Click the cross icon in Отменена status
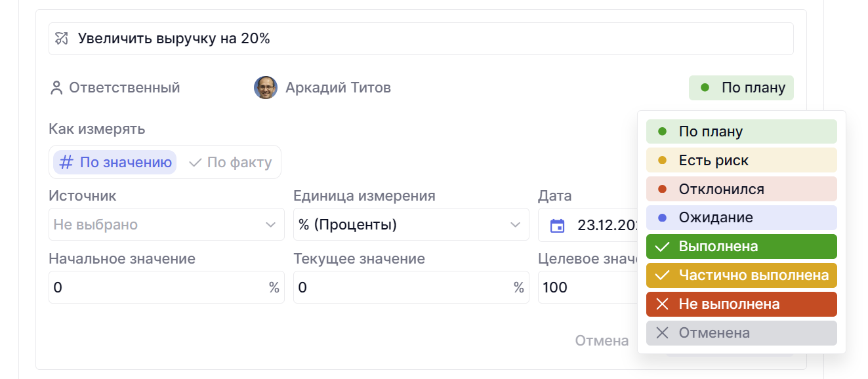The width and height of the screenshot is (868, 379). tap(663, 333)
